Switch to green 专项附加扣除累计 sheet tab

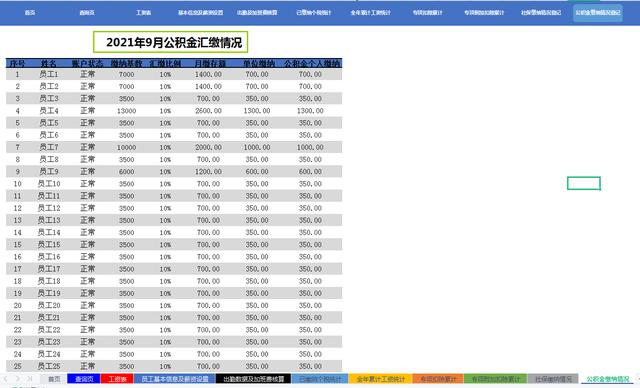(x=496, y=379)
